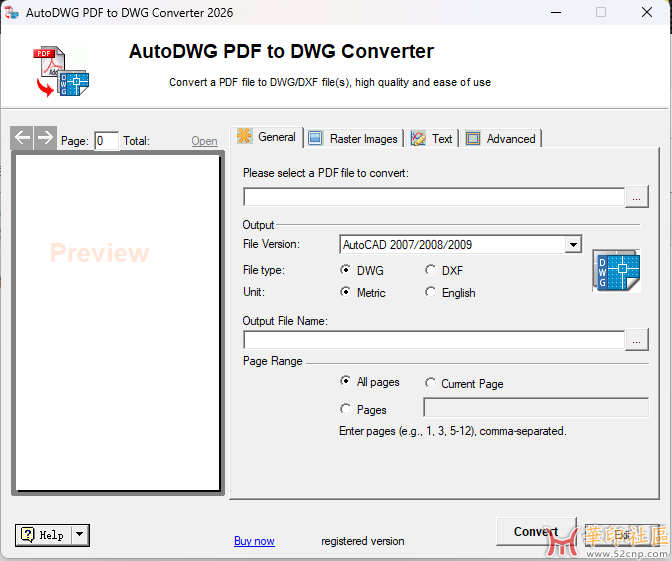Image resolution: width=672 pixels, height=561 pixels.
Task: Click the Advanced tab icon
Action: (473, 138)
